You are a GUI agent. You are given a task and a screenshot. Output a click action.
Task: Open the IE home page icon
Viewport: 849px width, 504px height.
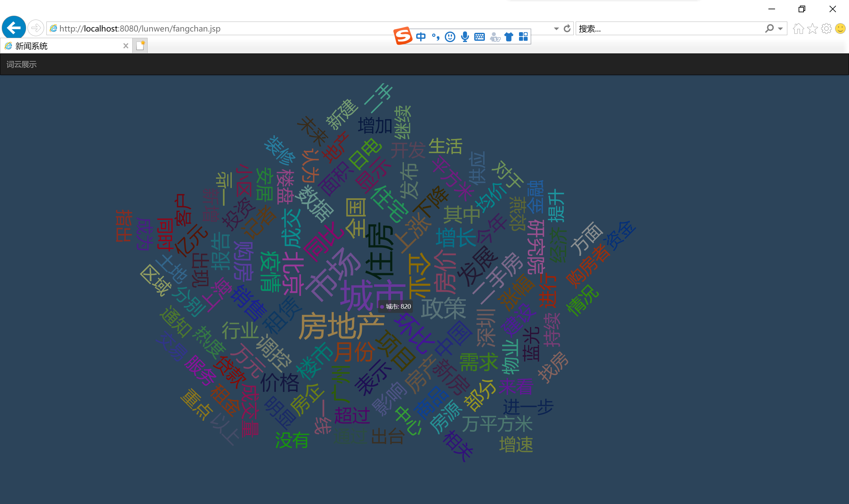tap(798, 29)
